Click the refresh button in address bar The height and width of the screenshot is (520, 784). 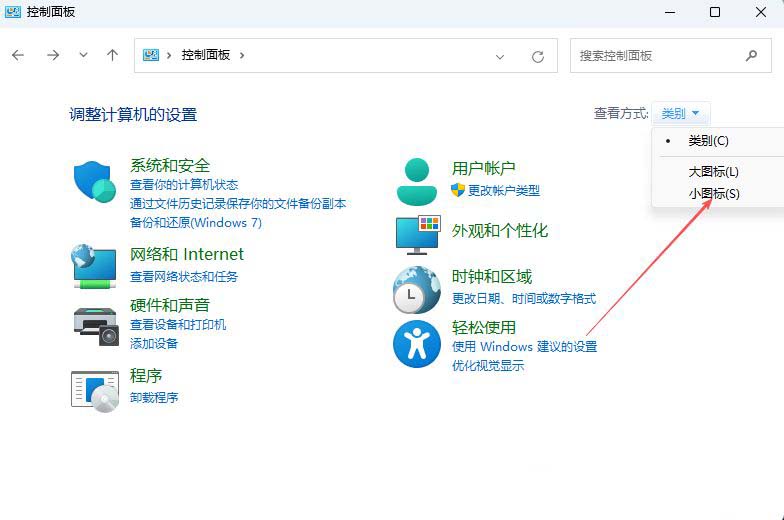(x=538, y=56)
